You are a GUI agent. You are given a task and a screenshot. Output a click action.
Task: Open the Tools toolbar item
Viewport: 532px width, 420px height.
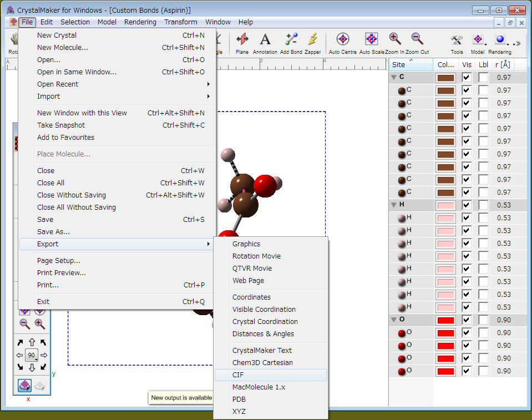pos(457,43)
